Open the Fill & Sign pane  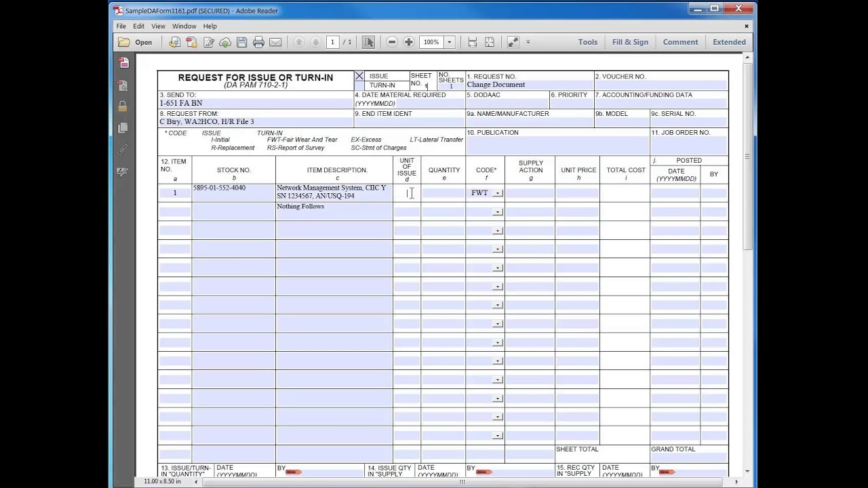pyautogui.click(x=630, y=42)
